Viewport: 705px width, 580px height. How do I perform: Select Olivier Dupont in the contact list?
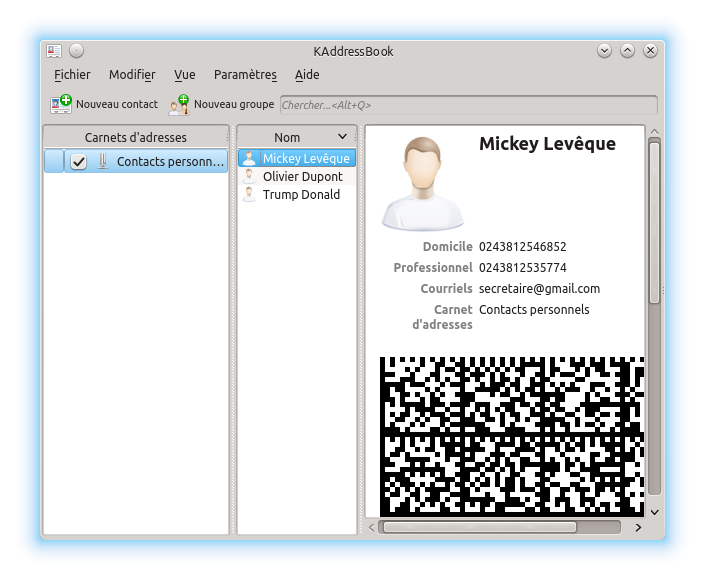(x=302, y=176)
